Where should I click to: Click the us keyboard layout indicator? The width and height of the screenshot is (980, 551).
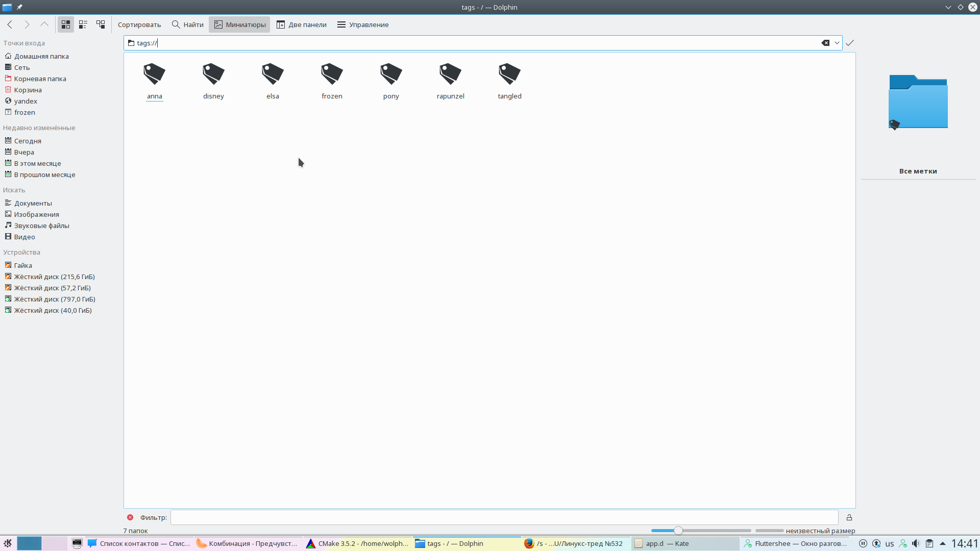click(890, 543)
